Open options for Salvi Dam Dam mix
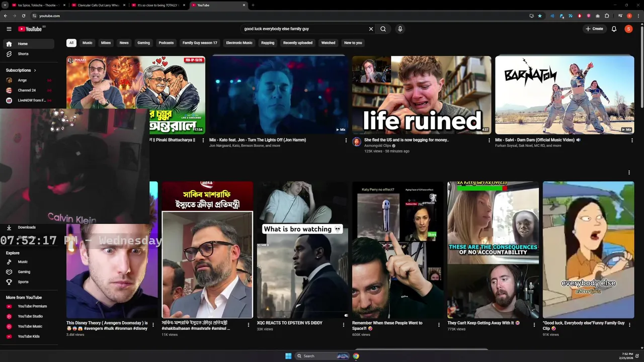The image size is (644, 362). point(632,140)
